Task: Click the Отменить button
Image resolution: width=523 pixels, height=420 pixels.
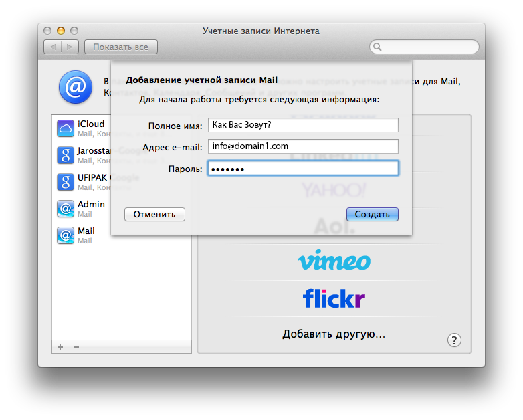Action: coord(154,215)
